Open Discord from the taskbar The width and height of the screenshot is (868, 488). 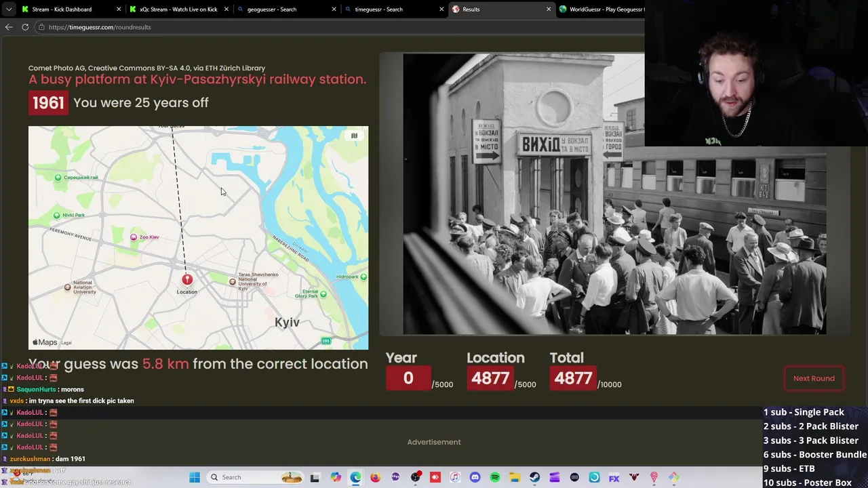pos(475,477)
